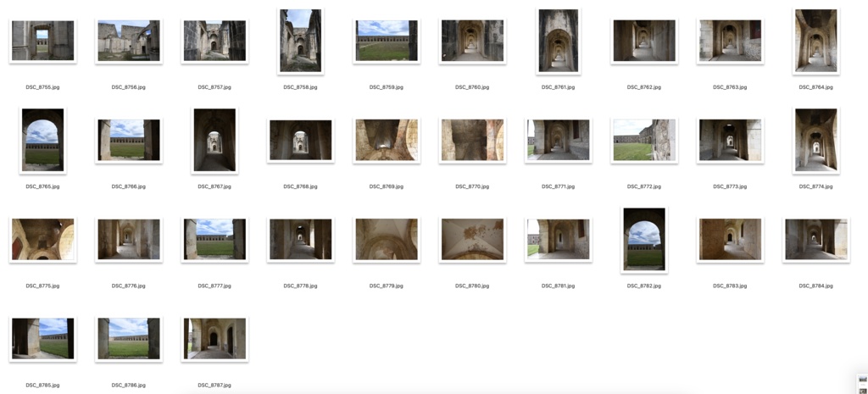The height and width of the screenshot is (394, 868).
Task: Select the DSC_8758.jpg portrait thumbnail
Action: pos(300,41)
